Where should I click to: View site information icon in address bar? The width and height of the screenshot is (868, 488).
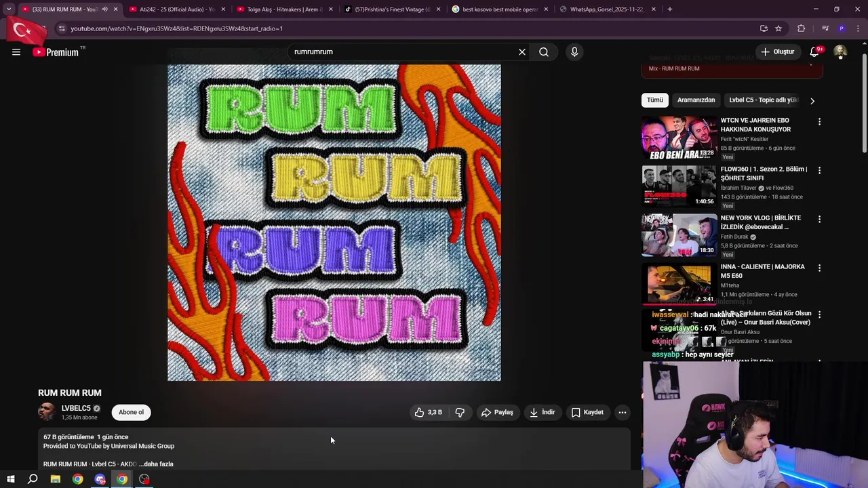(x=62, y=28)
